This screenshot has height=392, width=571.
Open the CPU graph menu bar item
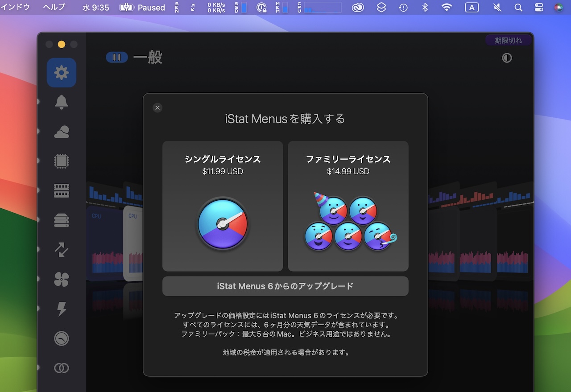(x=319, y=7)
